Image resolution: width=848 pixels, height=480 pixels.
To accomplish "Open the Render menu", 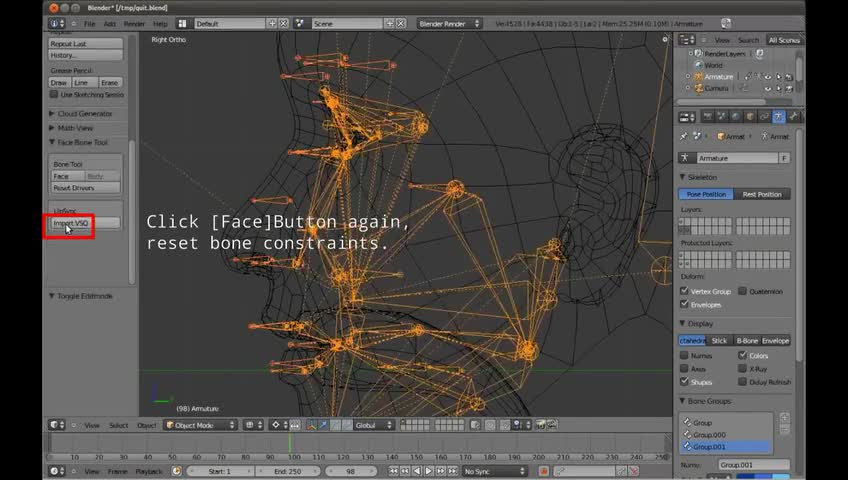I will [134, 24].
